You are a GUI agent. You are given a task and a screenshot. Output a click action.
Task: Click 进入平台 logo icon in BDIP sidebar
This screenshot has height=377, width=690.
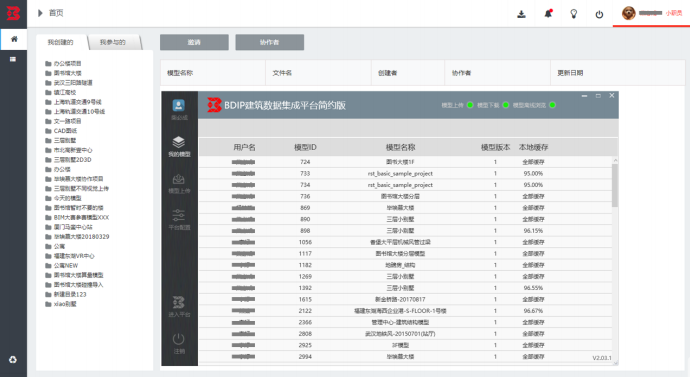click(179, 302)
